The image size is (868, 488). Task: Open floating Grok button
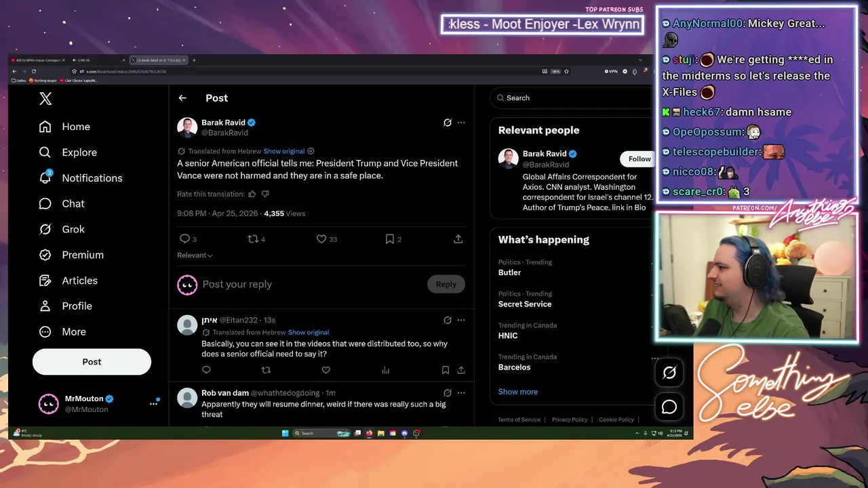click(669, 373)
